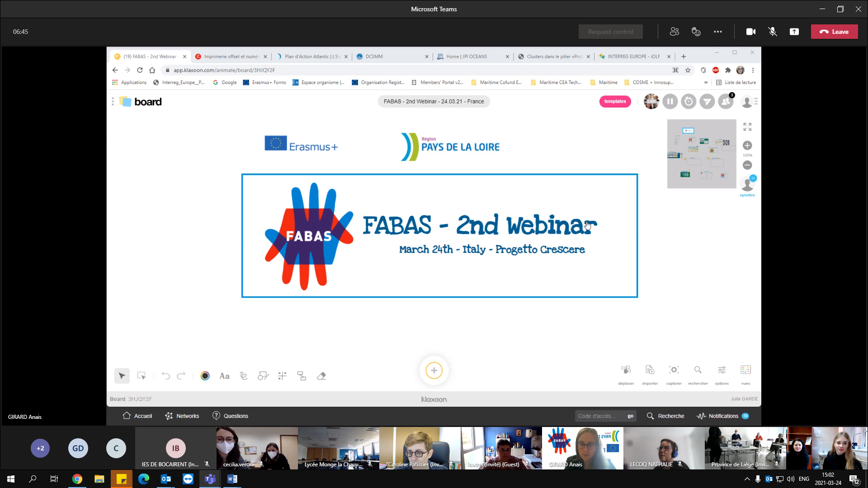
Task: Click the board title FABAS 2nd Webinar
Action: tap(434, 101)
